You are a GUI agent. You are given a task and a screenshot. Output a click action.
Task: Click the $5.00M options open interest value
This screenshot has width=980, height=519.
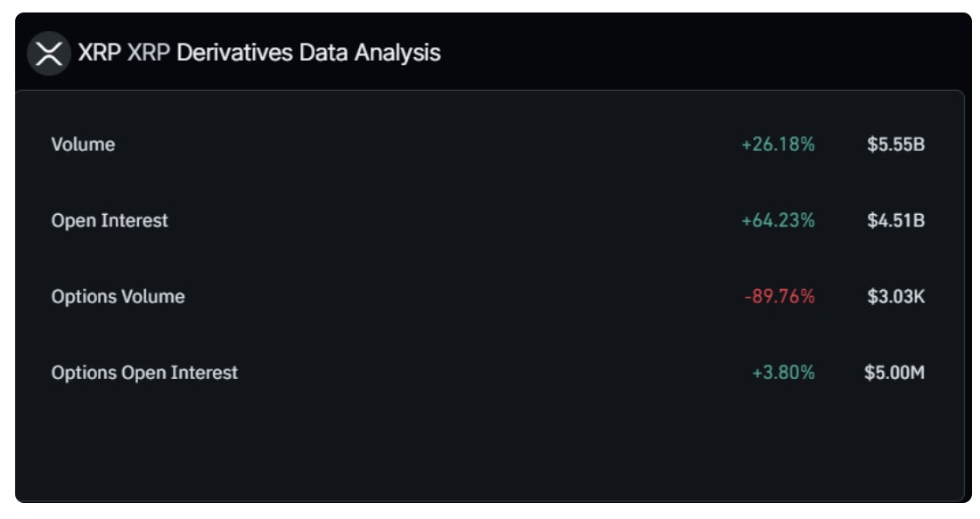894,373
